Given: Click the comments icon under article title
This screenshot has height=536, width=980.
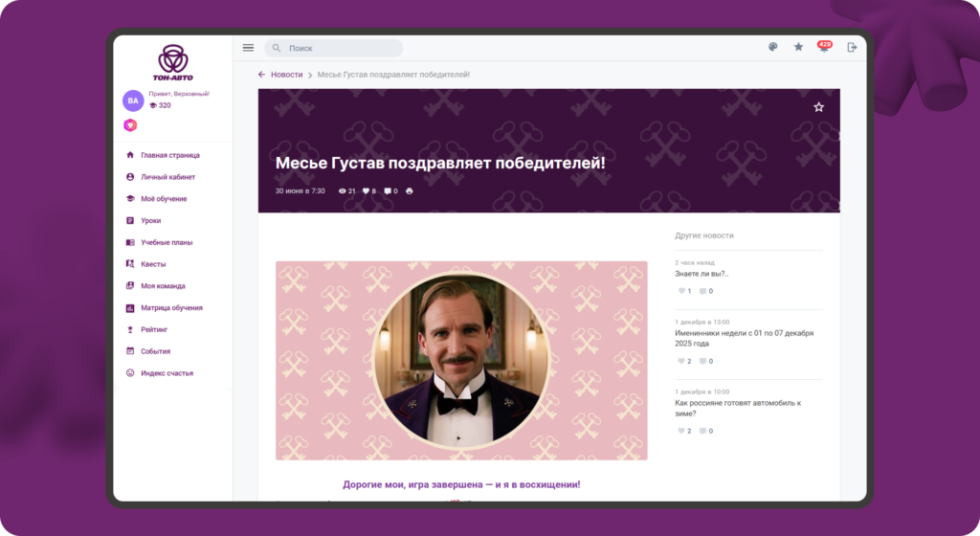Looking at the screenshot, I should 388,191.
